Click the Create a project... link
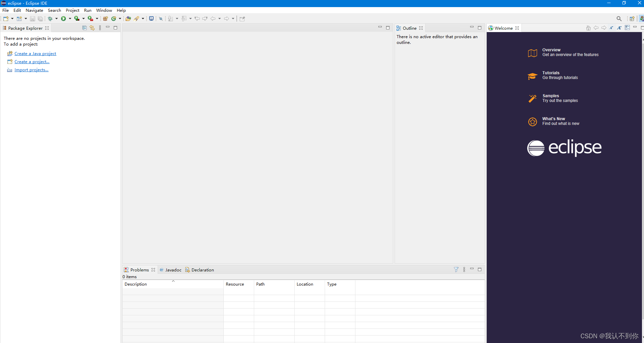The width and height of the screenshot is (644, 343). pyautogui.click(x=32, y=61)
